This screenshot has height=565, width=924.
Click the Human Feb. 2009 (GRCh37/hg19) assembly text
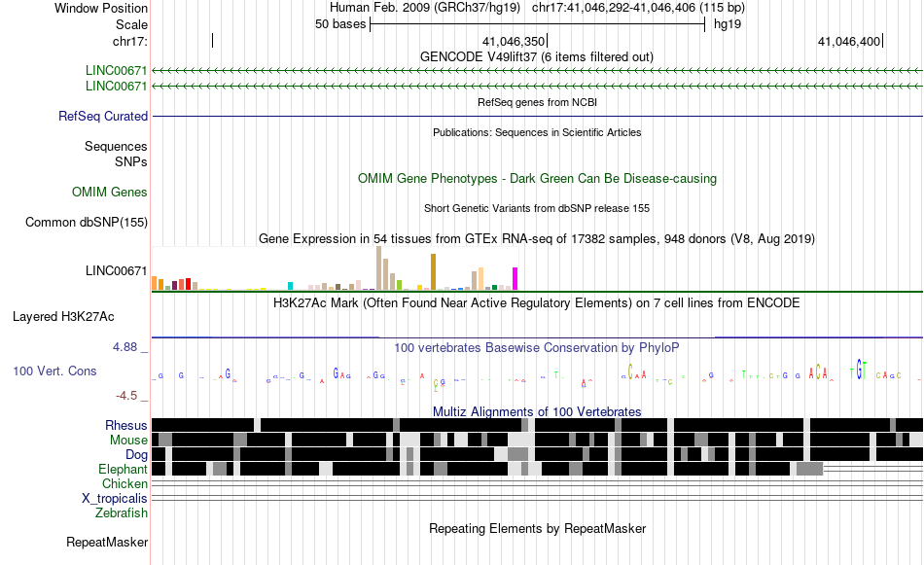pos(425,8)
